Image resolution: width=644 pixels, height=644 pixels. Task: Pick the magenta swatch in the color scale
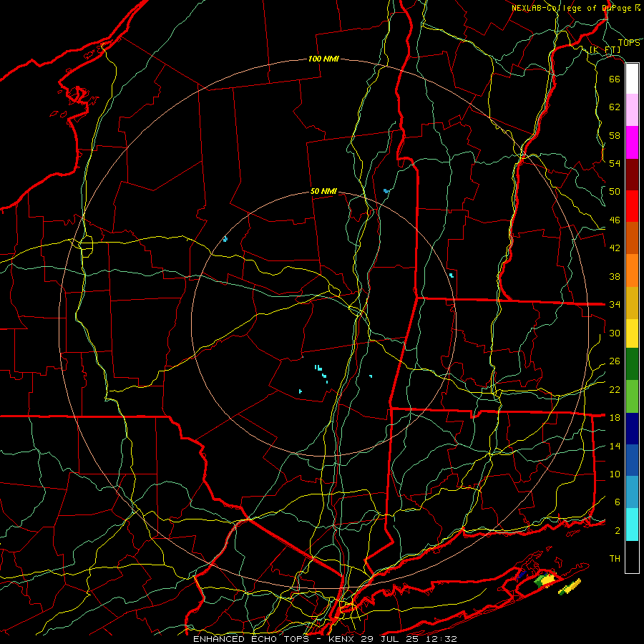(x=632, y=142)
